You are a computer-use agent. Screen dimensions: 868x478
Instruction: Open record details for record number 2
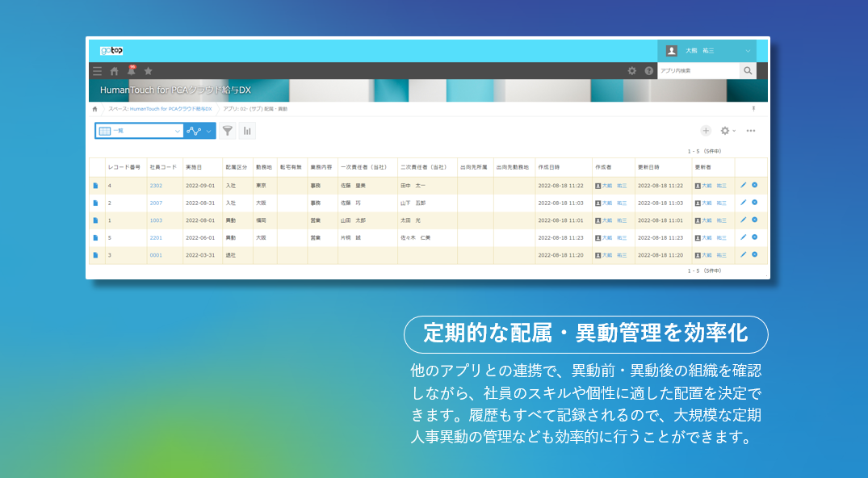tap(95, 203)
